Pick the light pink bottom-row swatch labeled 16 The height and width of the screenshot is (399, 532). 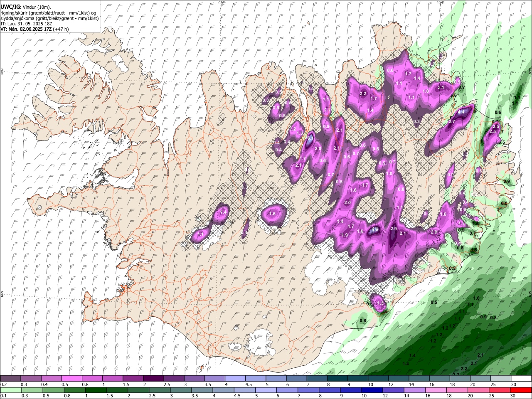436,390
